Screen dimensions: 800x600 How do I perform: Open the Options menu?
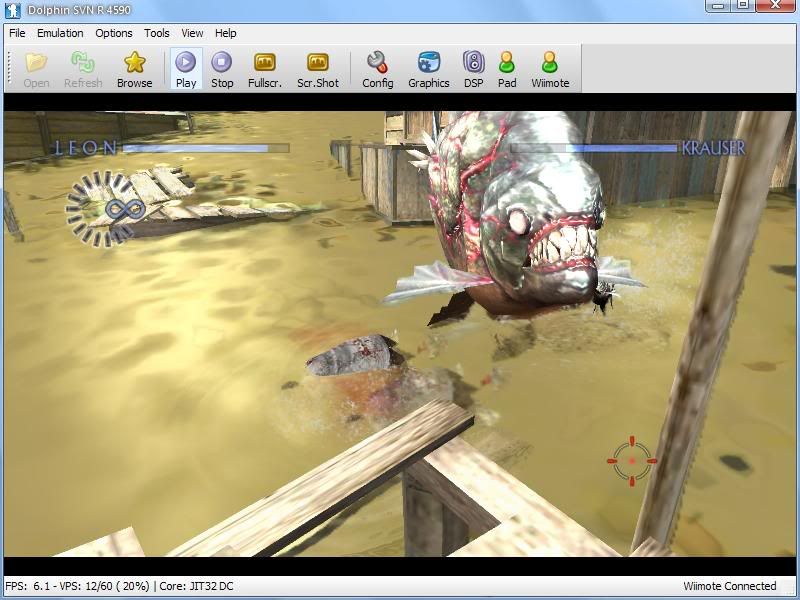114,33
